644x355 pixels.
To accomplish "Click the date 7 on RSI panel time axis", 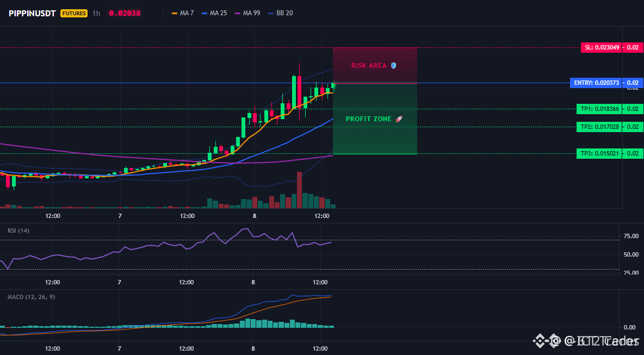I will [119, 282].
